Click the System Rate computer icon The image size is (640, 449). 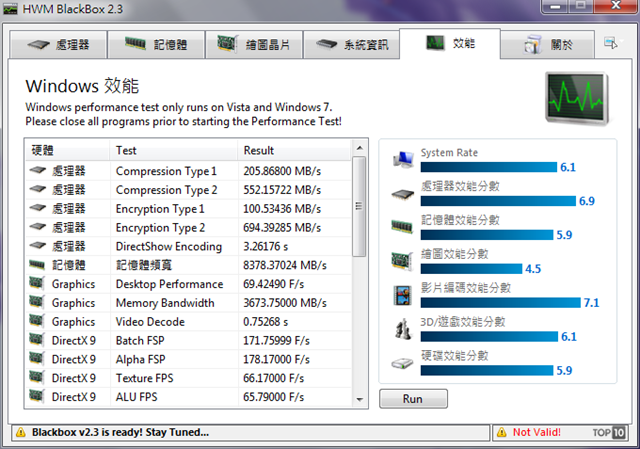(x=403, y=160)
